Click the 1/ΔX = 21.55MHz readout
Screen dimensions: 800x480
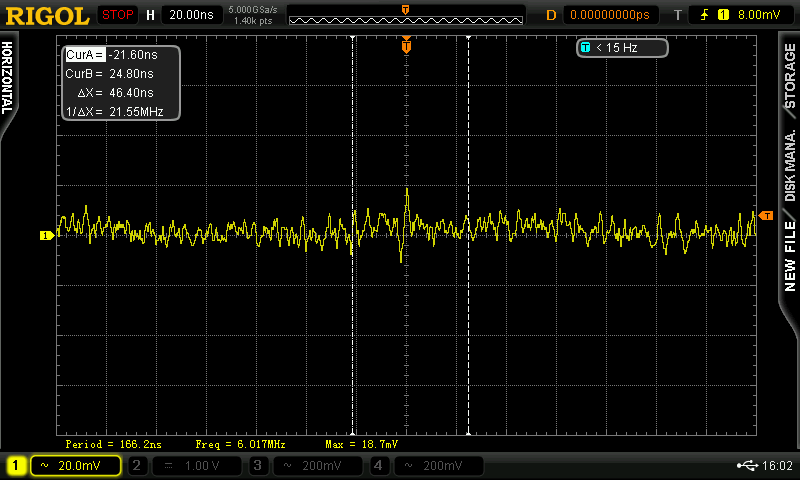click(x=115, y=112)
